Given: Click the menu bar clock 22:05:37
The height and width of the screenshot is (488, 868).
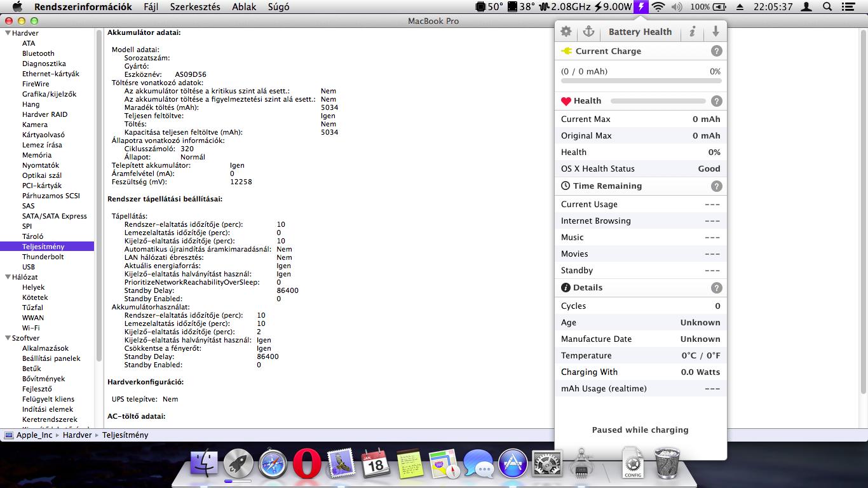Looking at the screenshot, I should coord(773,7).
